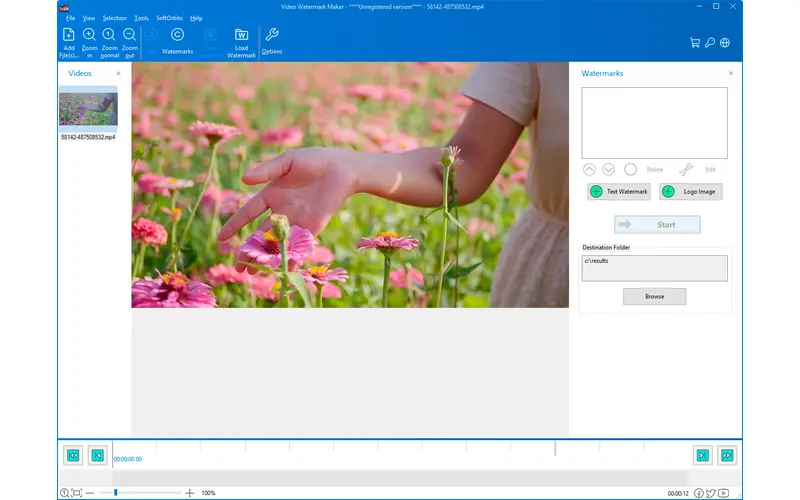Click the shopping cart icon

coord(695,43)
